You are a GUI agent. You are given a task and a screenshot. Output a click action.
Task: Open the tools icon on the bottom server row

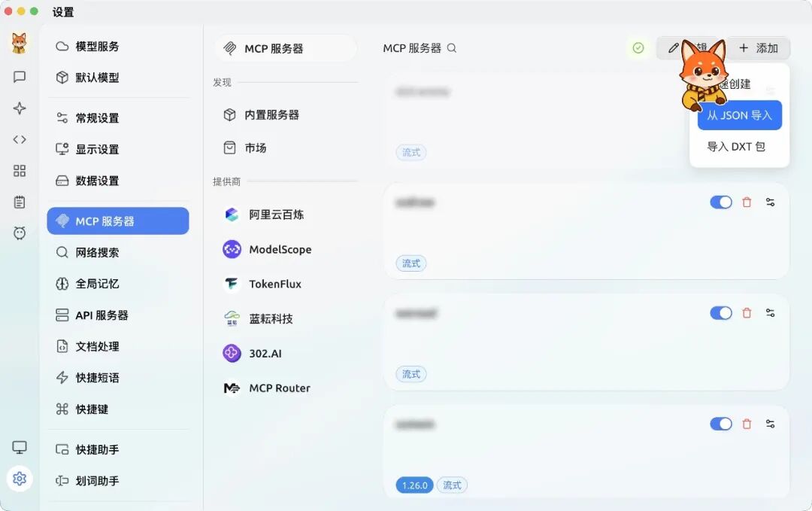pyautogui.click(x=770, y=424)
